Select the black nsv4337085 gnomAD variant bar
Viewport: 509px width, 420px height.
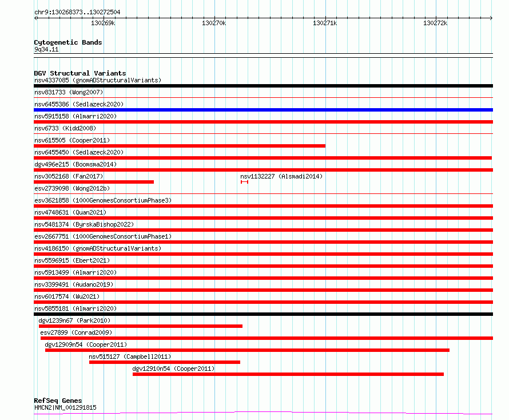pyautogui.click(x=263, y=86)
